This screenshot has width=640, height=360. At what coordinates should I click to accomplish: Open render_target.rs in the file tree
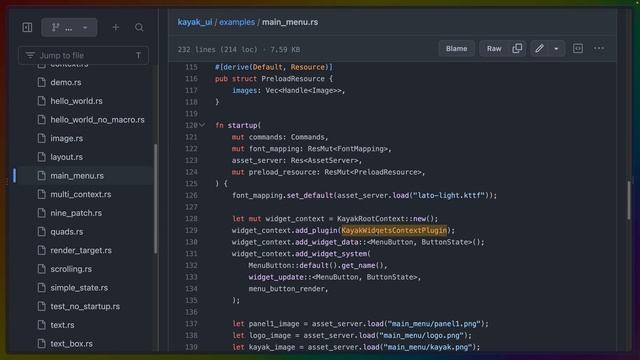pos(81,250)
